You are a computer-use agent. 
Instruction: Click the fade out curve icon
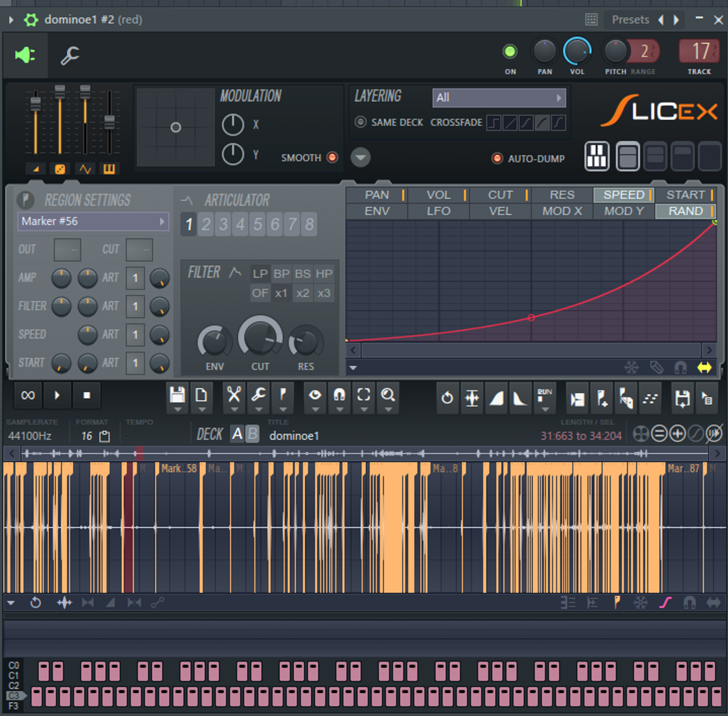(520, 398)
